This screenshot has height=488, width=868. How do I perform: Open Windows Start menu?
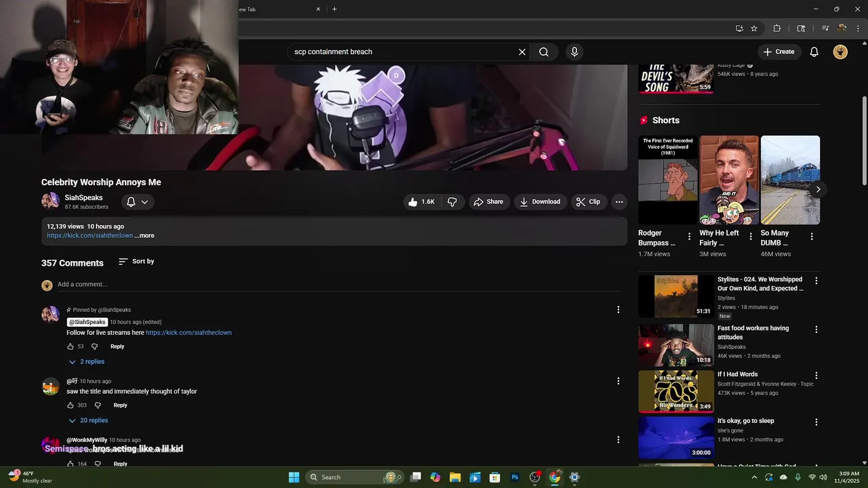coord(294,477)
